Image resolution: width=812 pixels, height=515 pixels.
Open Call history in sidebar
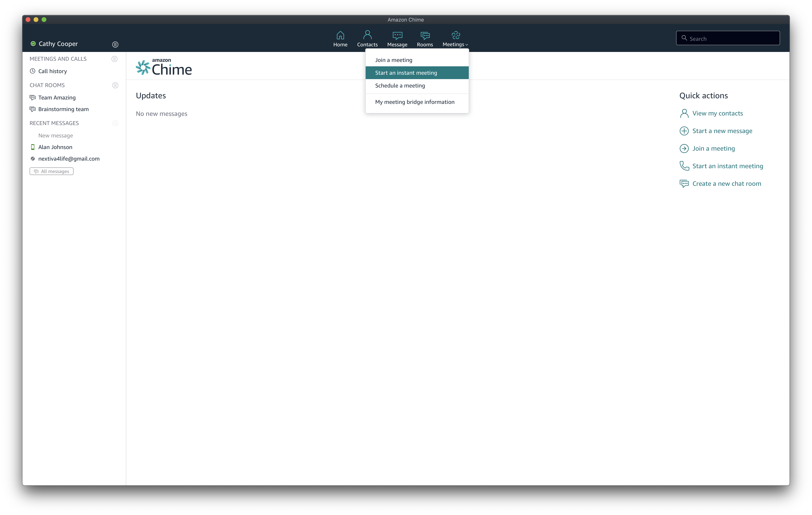pos(53,71)
